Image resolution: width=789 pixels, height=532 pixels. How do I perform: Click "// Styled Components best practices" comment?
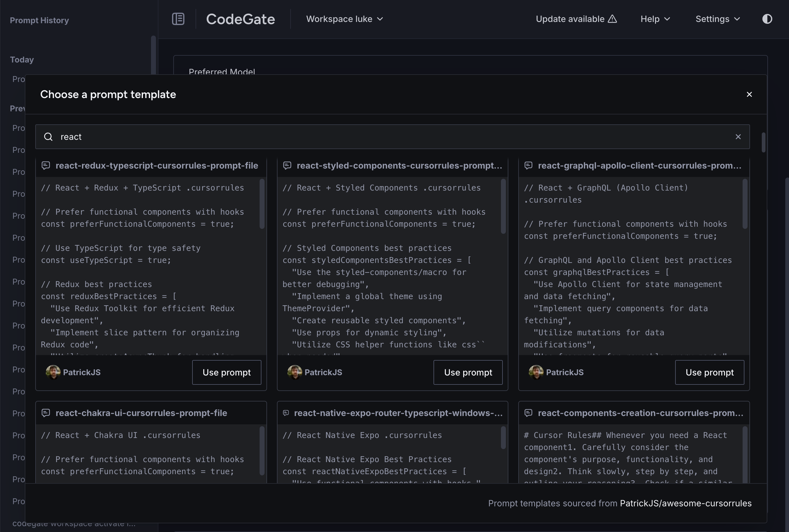(x=367, y=248)
